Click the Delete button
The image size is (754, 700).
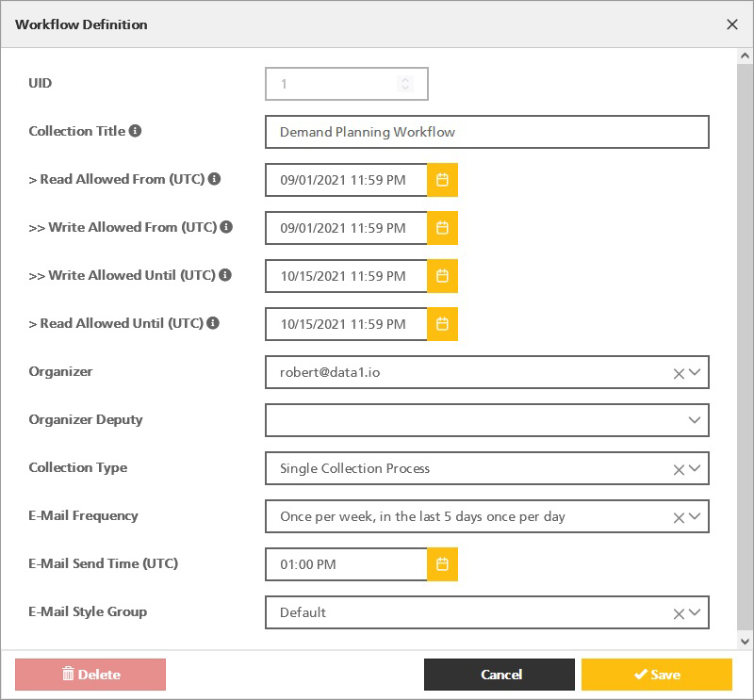90,675
